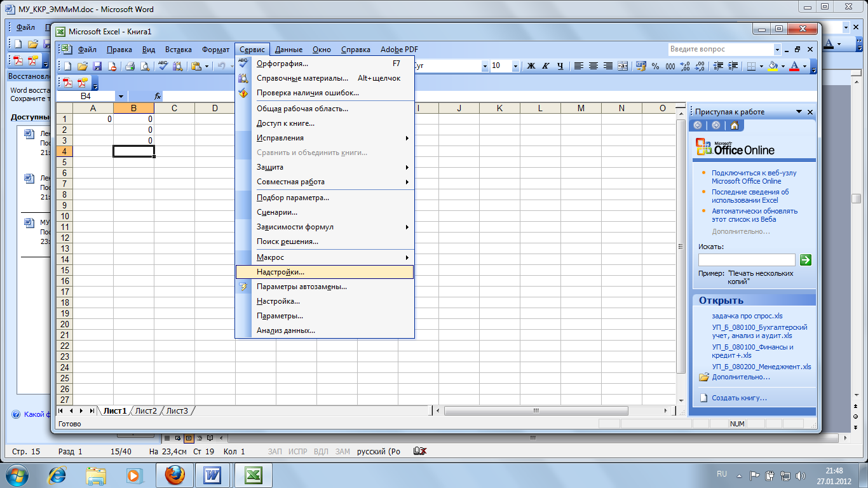
Task: Click the Open file icon in Excel toolbar
Action: [x=83, y=66]
